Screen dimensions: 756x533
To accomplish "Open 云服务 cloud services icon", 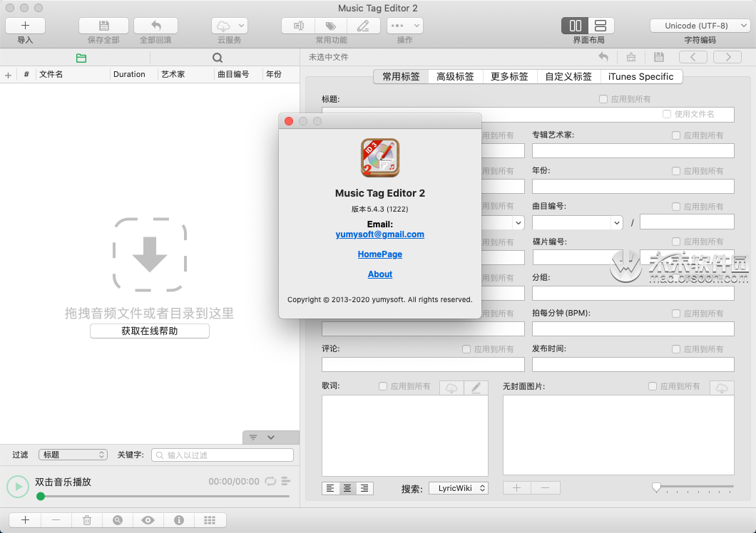I will (225, 25).
